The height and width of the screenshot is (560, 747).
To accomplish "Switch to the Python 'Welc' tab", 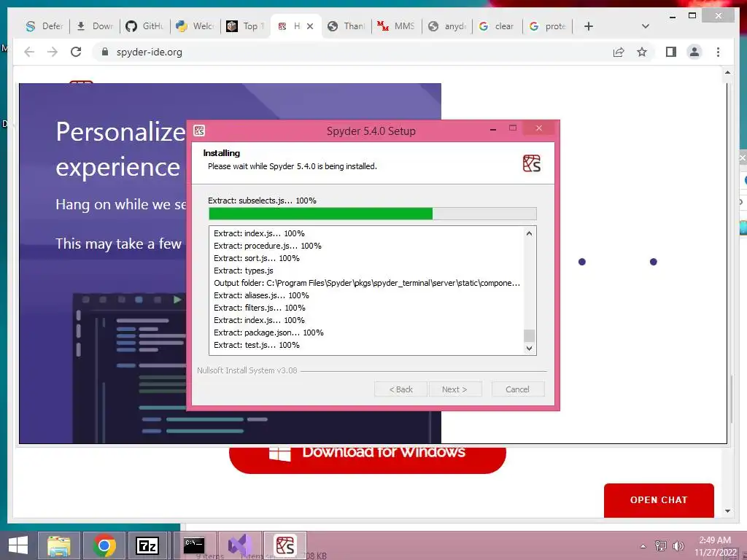I will pos(196,26).
